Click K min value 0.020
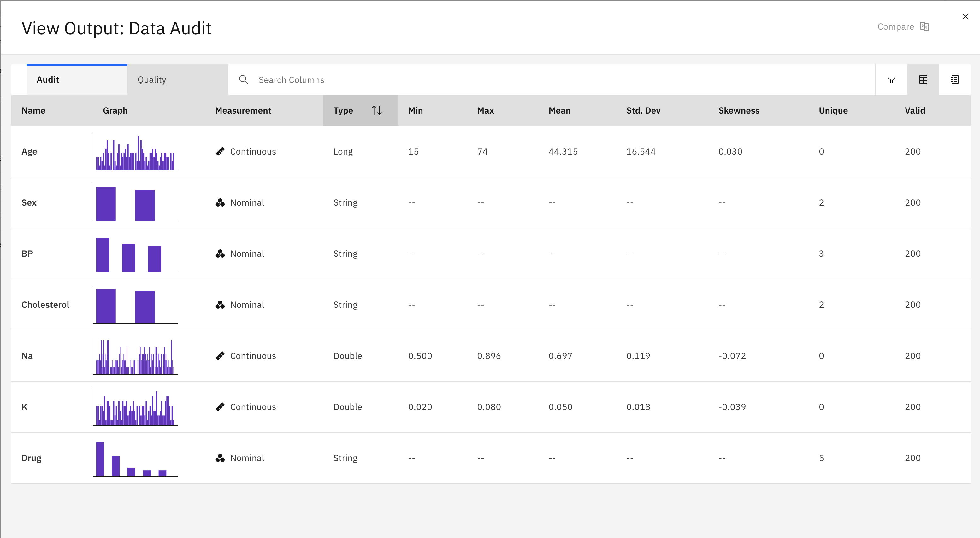The image size is (980, 538). 420,407
